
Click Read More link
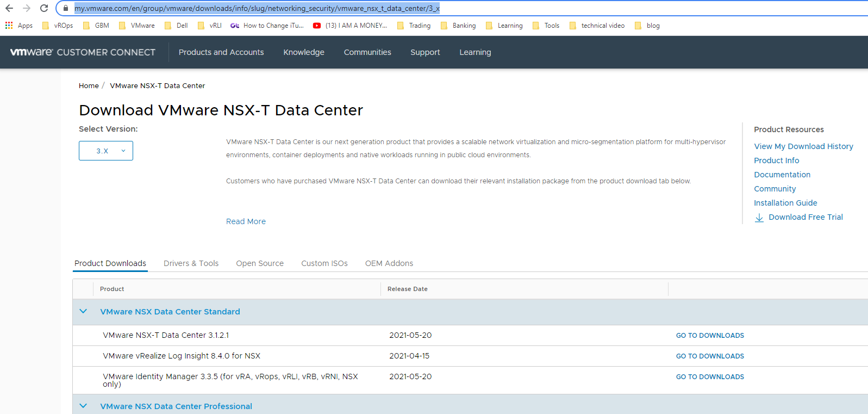pos(246,221)
